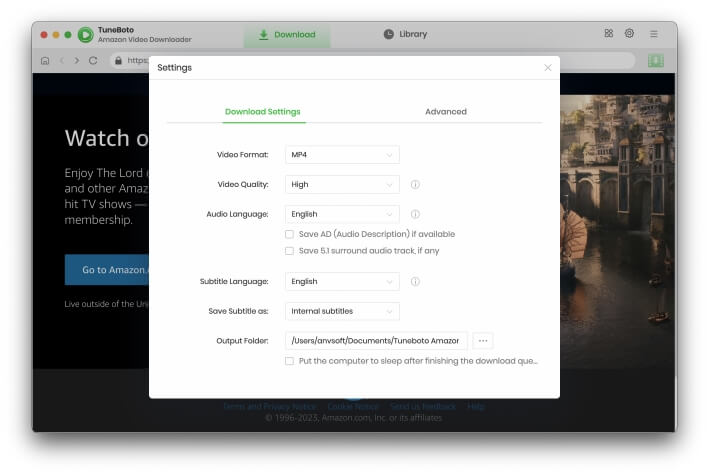Click the Cookie Notice footer link

pyautogui.click(x=353, y=407)
